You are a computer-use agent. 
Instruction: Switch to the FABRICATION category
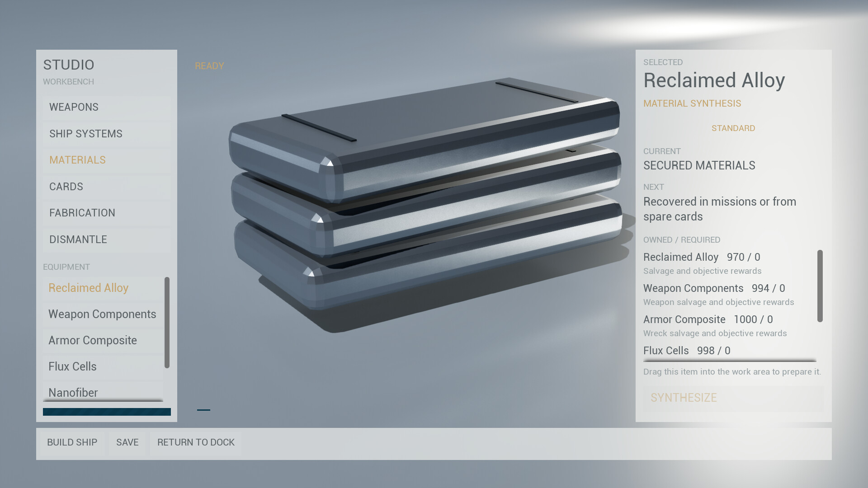[x=107, y=213]
